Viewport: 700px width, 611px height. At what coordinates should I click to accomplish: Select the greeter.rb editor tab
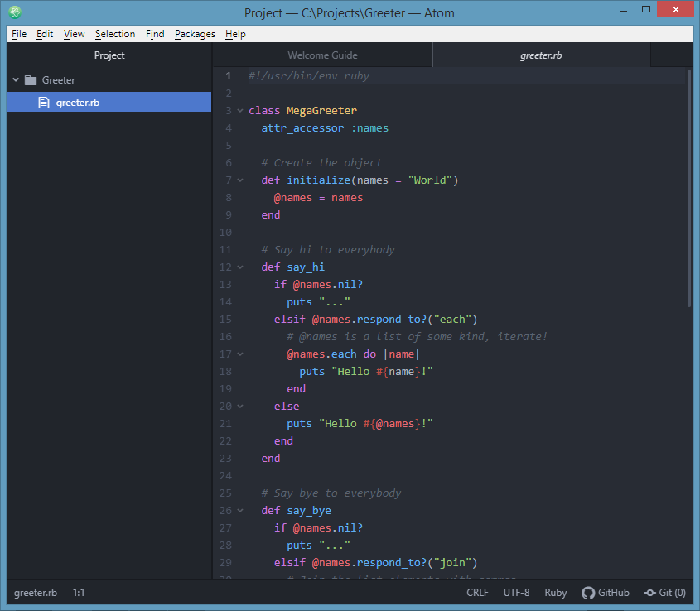click(x=541, y=55)
